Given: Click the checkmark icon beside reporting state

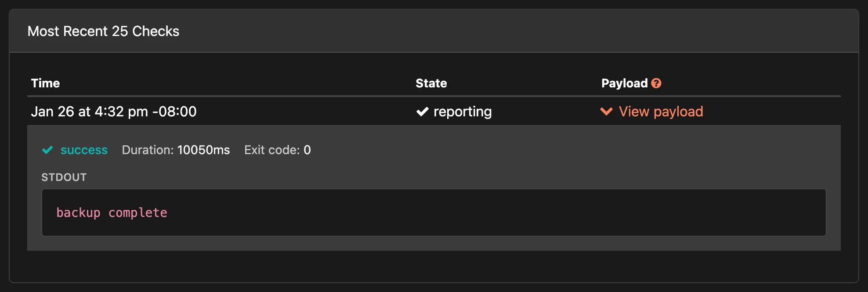Looking at the screenshot, I should pyautogui.click(x=423, y=112).
